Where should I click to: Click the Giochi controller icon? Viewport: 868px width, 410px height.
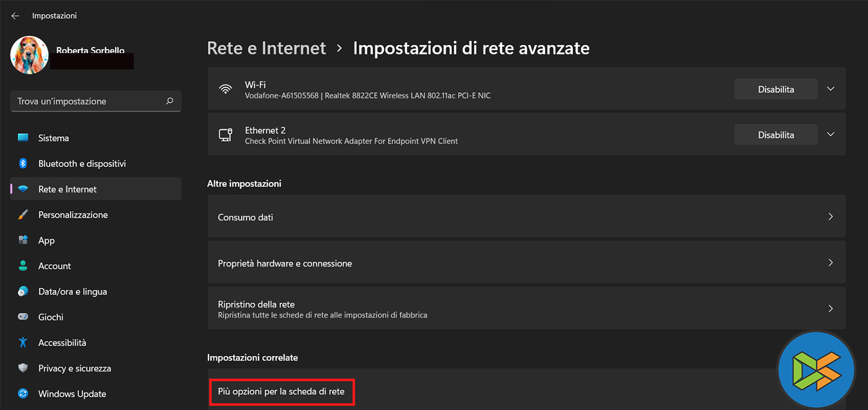click(23, 317)
